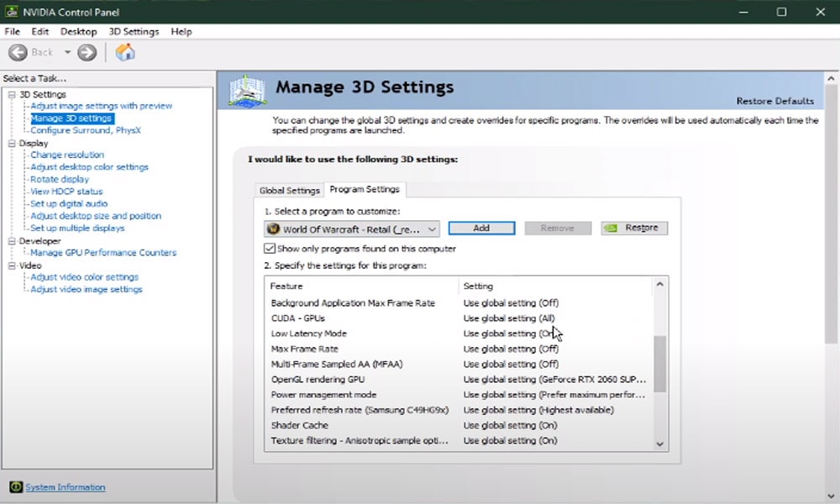This screenshot has height=504, width=840.
Task: Select Preferred refresh rate setting value
Action: point(538,410)
